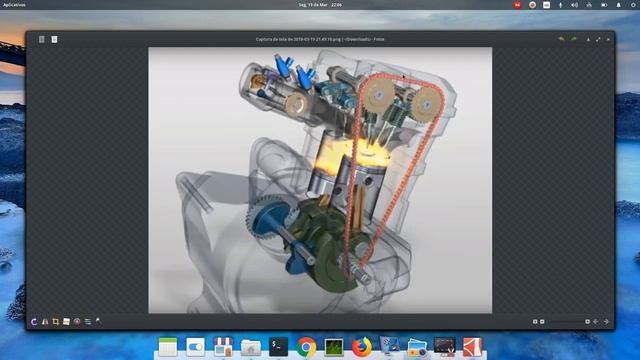Launch Terminal from the dock
Image resolution: width=640 pixels, height=360 pixels.
(x=278, y=347)
